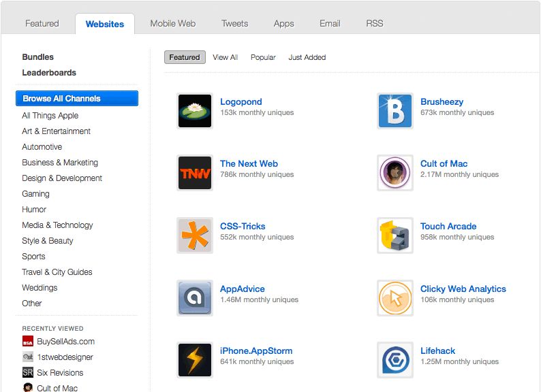Click the CSS-Tricks orange asterisk icon
The width and height of the screenshot is (541, 392).
[195, 235]
